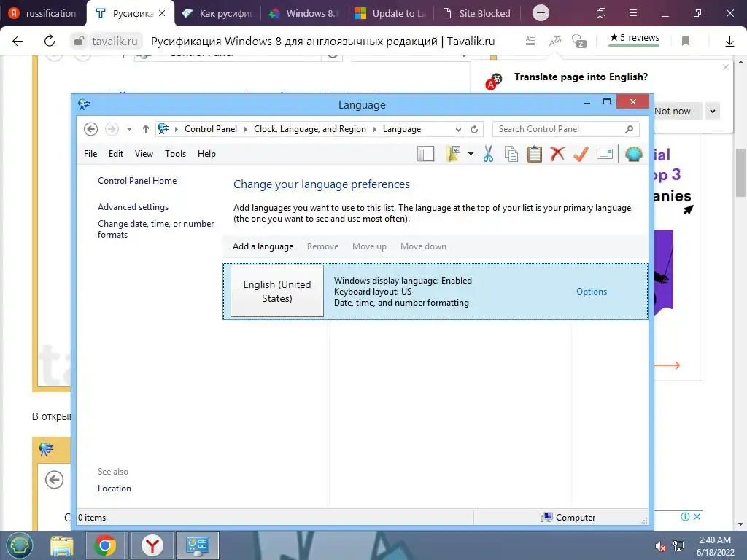The height and width of the screenshot is (560, 747).
Task: Open Control Panel Home link
Action: pyautogui.click(x=137, y=181)
